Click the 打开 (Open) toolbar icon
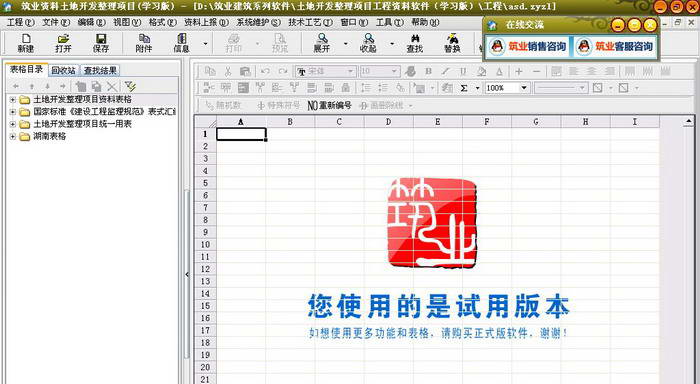Screen dimensions: 700x384 click(x=63, y=43)
